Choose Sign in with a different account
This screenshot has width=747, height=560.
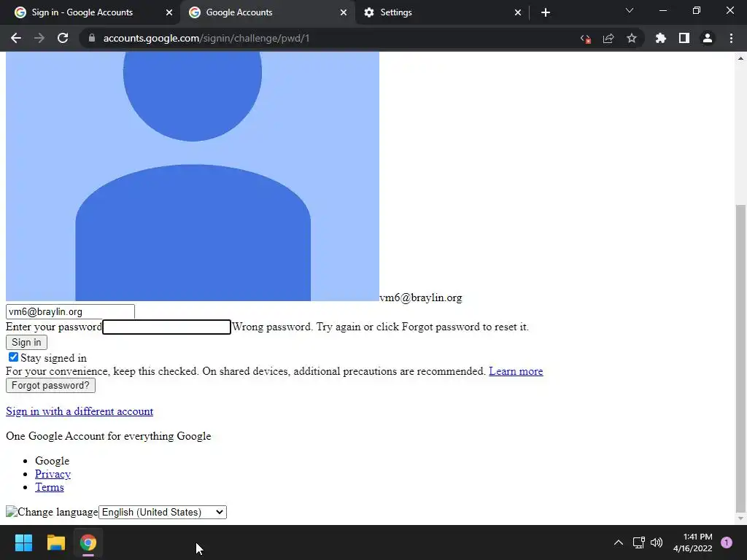coord(80,411)
